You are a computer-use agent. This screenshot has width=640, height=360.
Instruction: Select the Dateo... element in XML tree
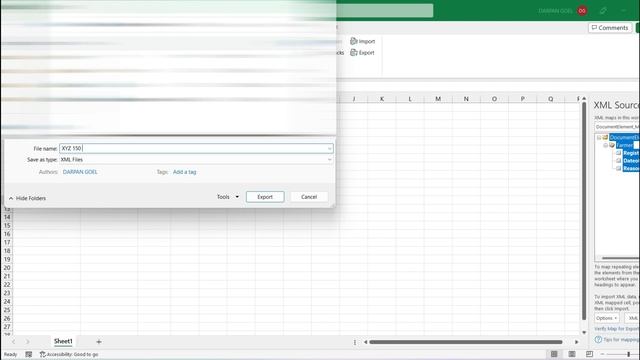point(631,161)
